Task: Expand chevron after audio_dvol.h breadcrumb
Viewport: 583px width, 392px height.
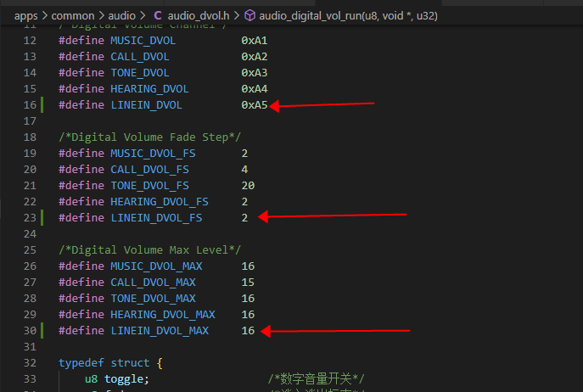Action: pos(237,16)
